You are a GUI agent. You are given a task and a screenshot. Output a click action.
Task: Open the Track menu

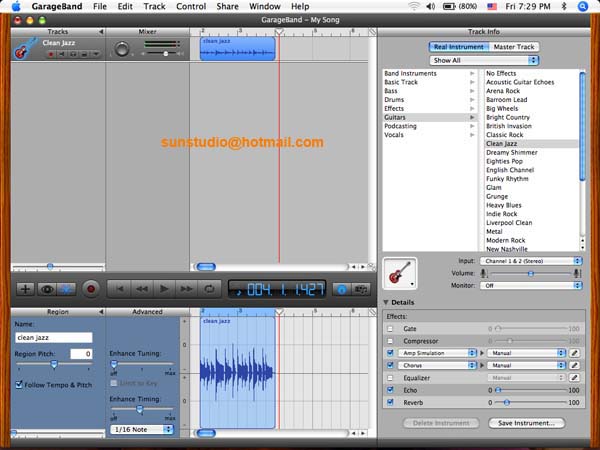tap(154, 7)
